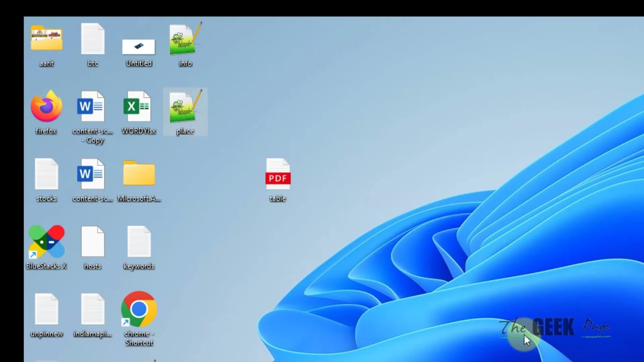Click the Microsoft.A... folder icon
The image size is (644, 362).
tap(139, 173)
